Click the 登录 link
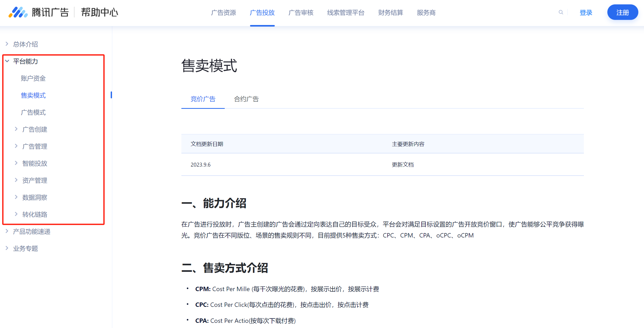The image size is (644, 328). [x=586, y=13]
